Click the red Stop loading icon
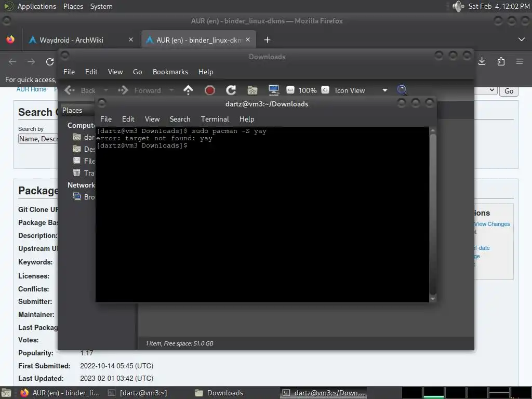 210,90
